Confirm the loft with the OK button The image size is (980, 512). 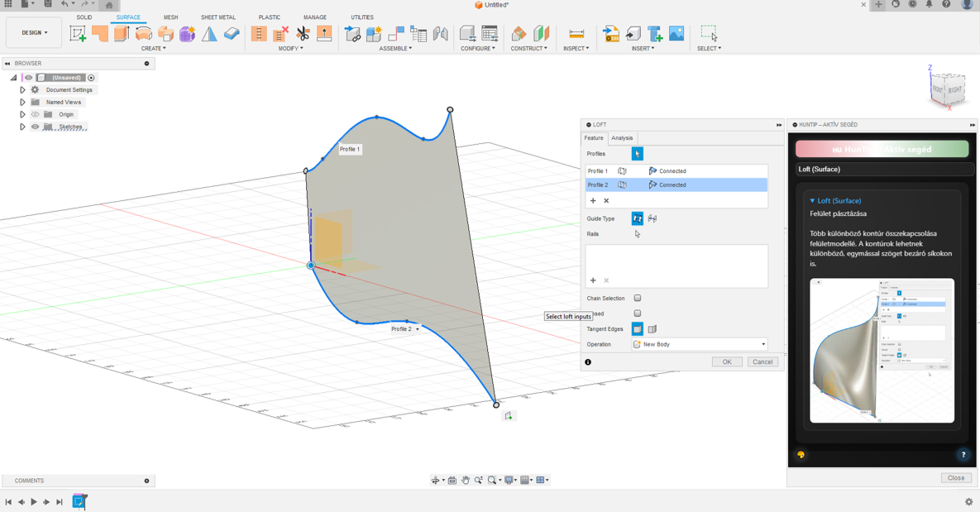(x=726, y=361)
